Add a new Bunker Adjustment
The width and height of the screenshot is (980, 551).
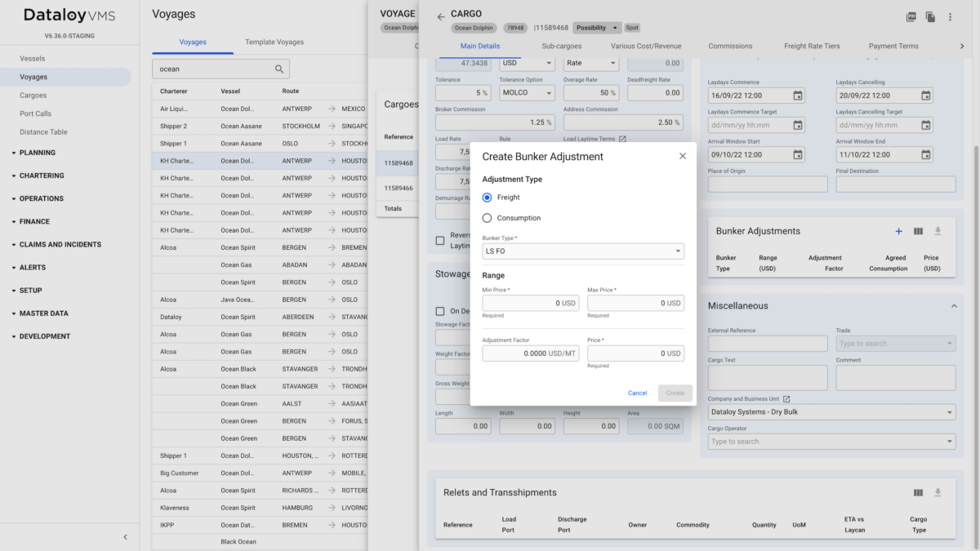pos(898,231)
